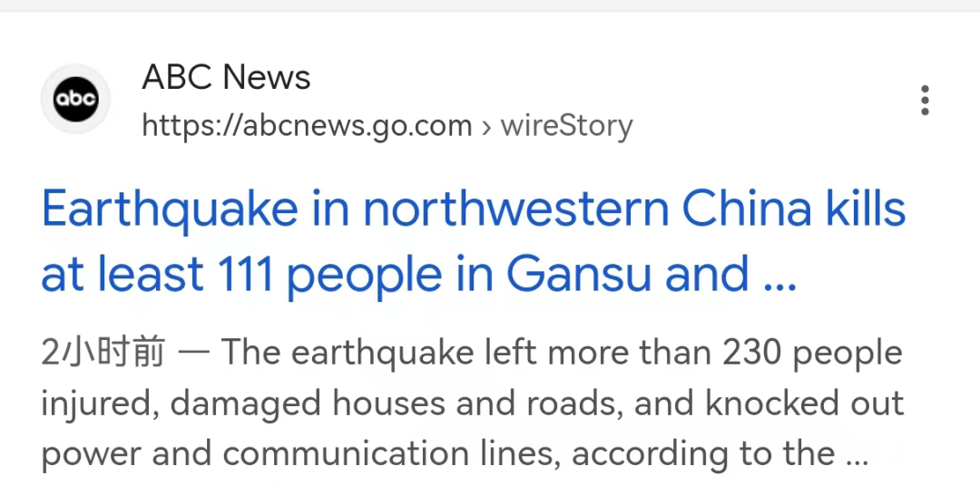Click the gray divider bar at top

point(490,5)
